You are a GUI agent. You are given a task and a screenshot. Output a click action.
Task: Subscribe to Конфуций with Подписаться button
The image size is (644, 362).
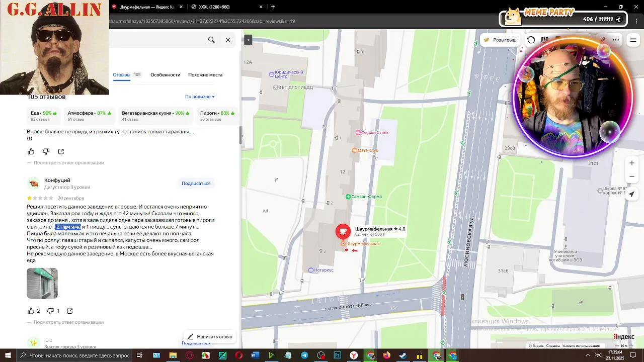tap(196, 184)
